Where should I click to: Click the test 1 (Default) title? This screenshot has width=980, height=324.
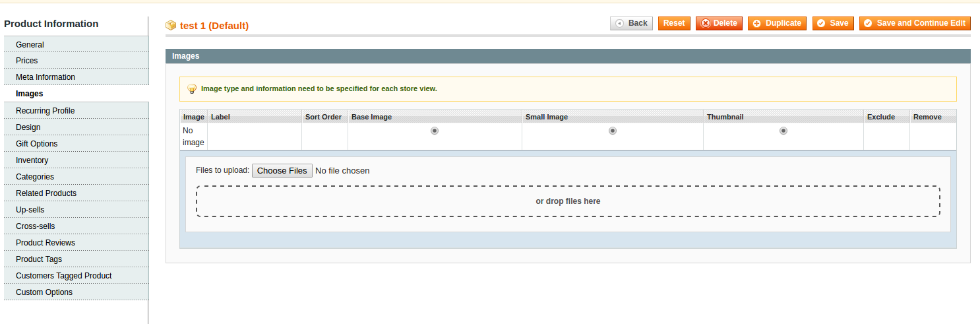214,26
